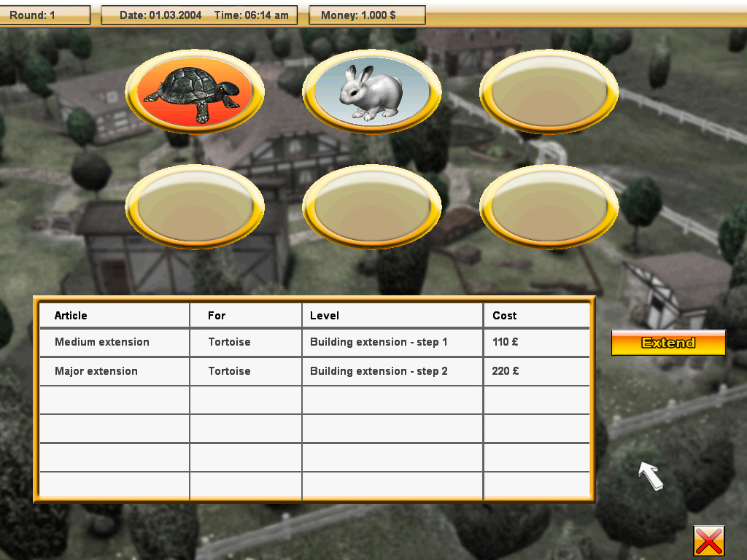
Task: Click the Article column header
Action: (71, 316)
